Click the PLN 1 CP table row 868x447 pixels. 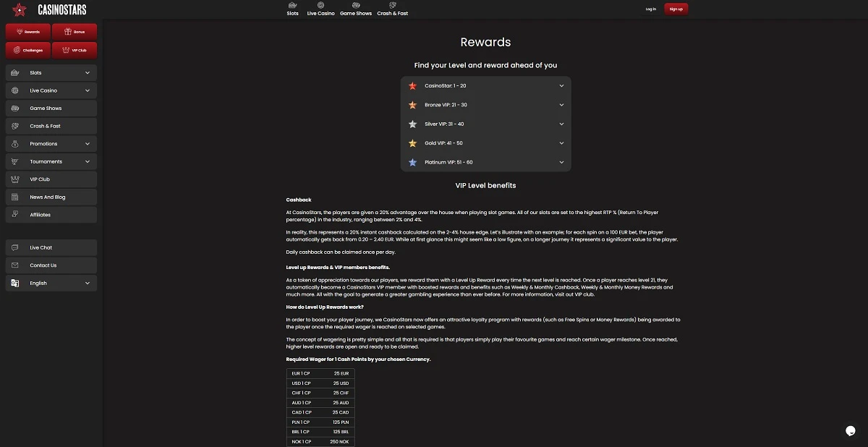pos(320,422)
